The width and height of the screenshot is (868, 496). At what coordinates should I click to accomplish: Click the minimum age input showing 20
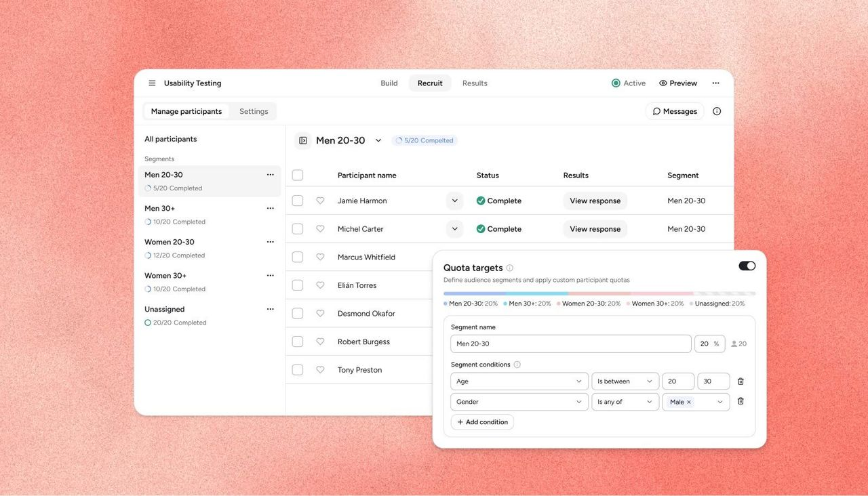coord(678,381)
